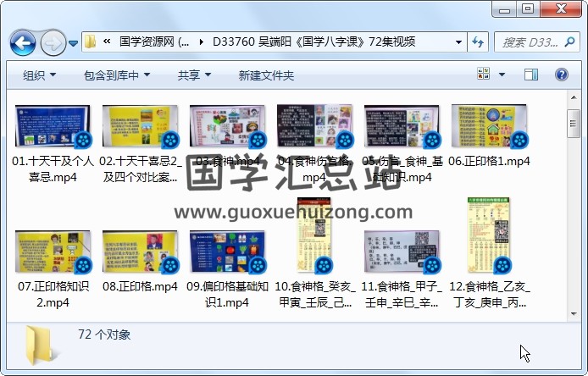Image resolution: width=588 pixels, height=376 pixels.
Task: Select the D33760 吴端阳 breadcrumb folder
Action: tap(313, 41)
